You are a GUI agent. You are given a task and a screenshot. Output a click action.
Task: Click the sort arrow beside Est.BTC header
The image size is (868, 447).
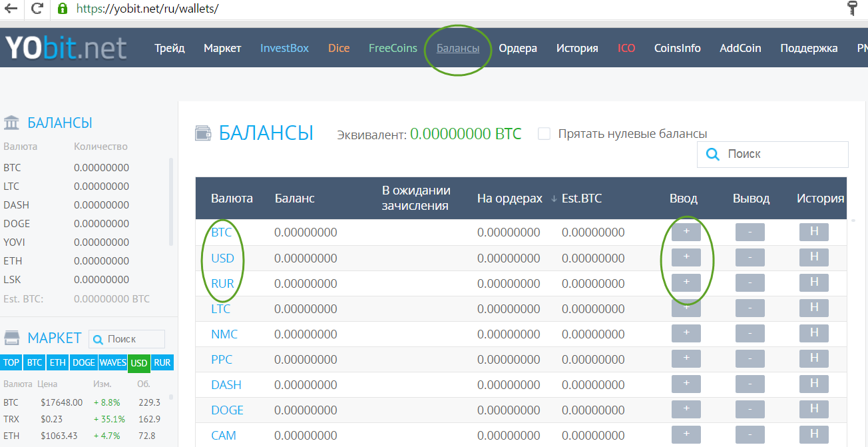tap(554, 199)
